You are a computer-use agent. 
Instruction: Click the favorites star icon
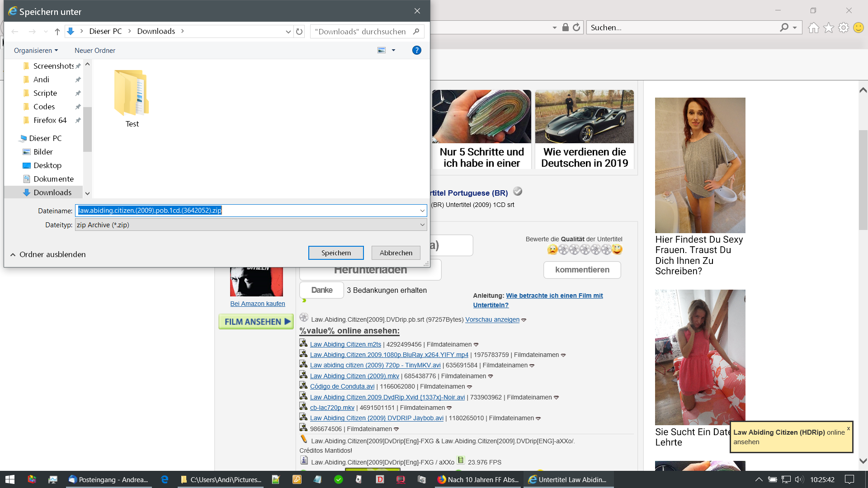tap(828, 28)
